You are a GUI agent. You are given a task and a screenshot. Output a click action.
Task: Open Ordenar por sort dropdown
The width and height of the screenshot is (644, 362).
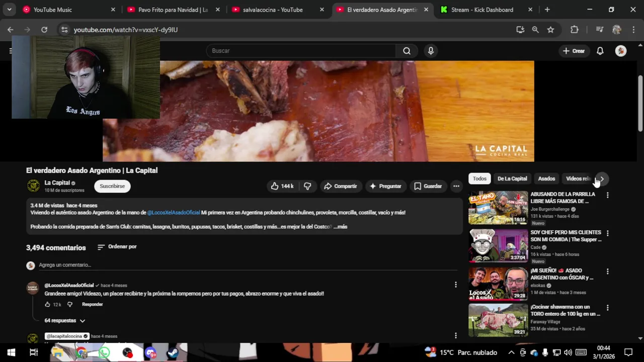[117, 247]
